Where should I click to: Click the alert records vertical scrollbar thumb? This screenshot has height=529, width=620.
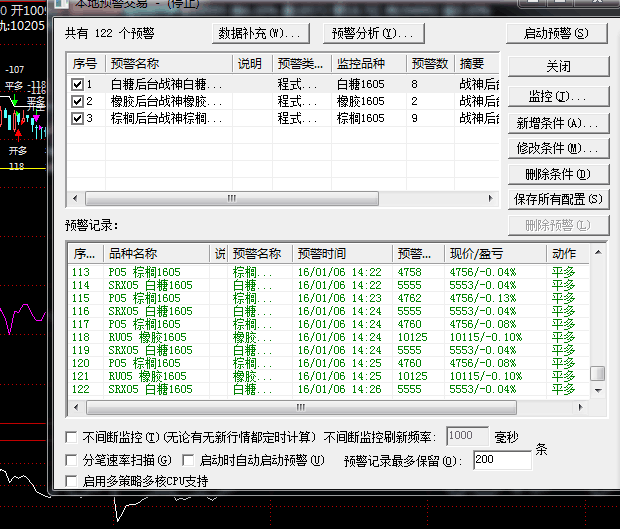[597, 374]
